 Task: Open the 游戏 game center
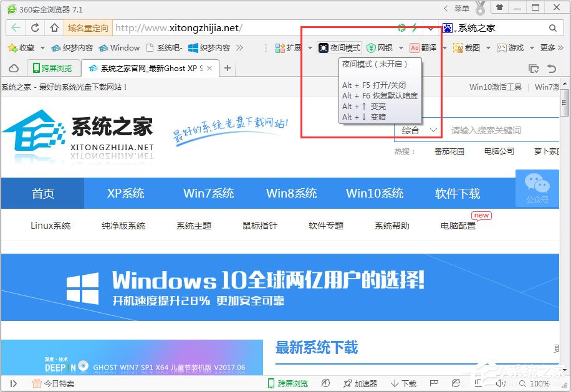pos(510,47)
